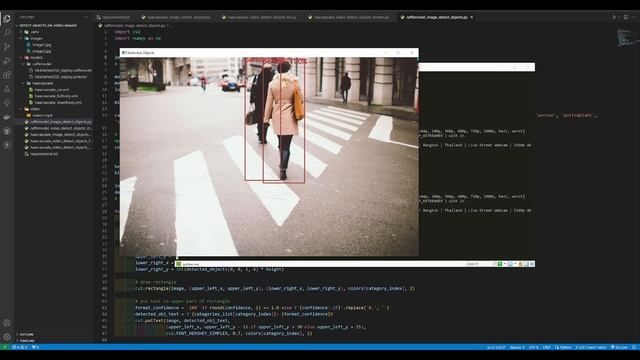This screenshot has width=640, height=360.
Task: Open the Source Control view
Action: (7, 47)
